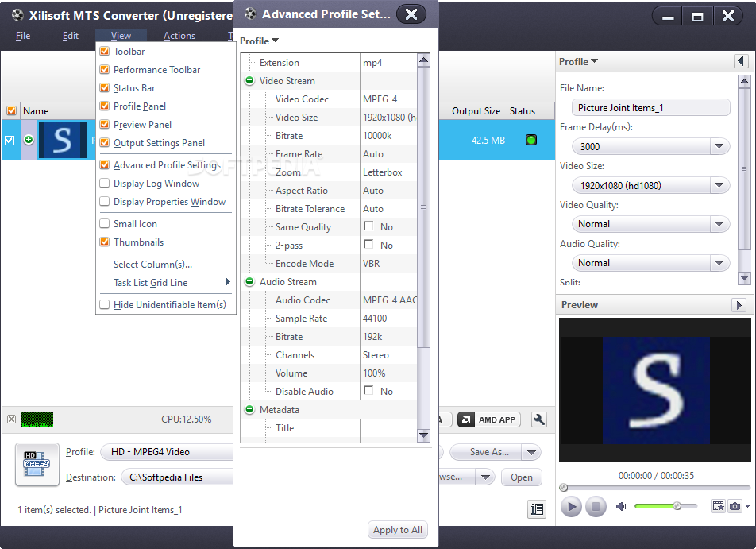This screenshot has width=756, height=549.
Task: Click the green status indicator in row
Action: click(x=530, y=140)
